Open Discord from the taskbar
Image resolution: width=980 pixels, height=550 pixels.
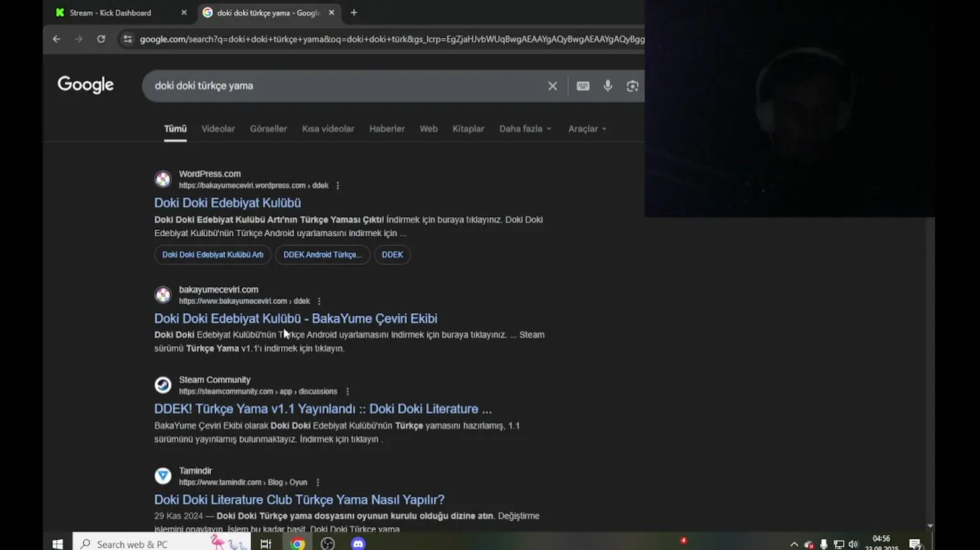click(358, 544)
